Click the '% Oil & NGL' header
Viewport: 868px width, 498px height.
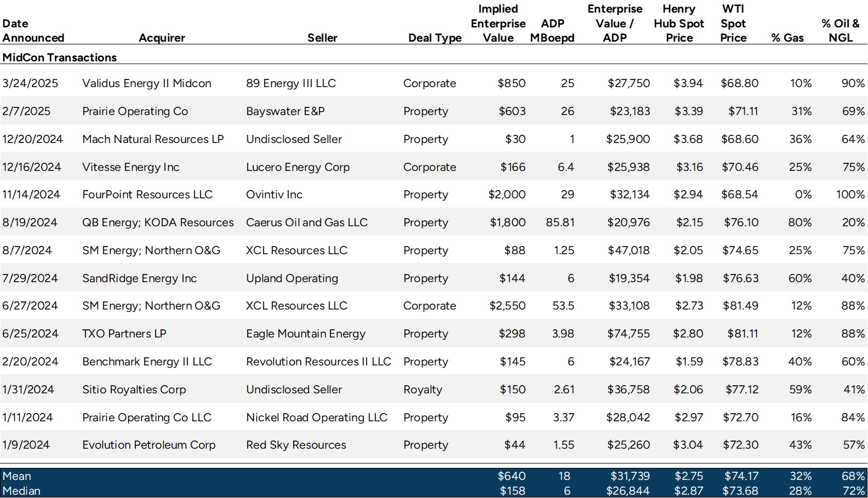[841, 31]
